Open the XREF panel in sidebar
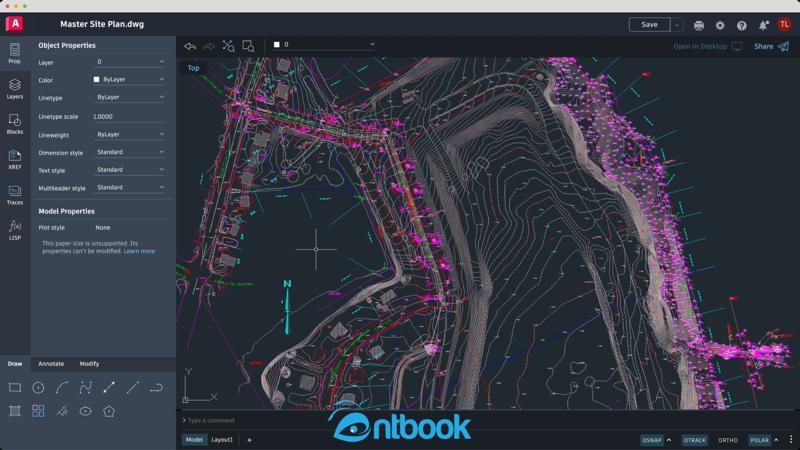The image size is (800, 450). coord(15,159)
